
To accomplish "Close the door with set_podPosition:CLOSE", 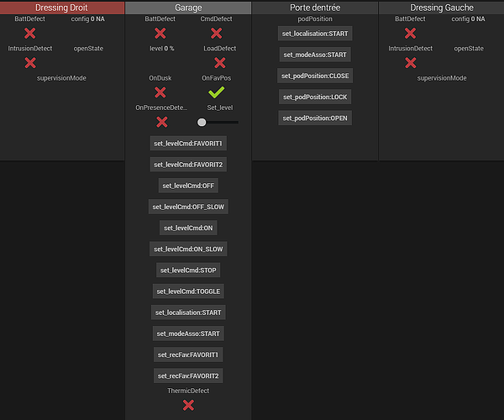I will pyautogui.click(x=315, y=76).
